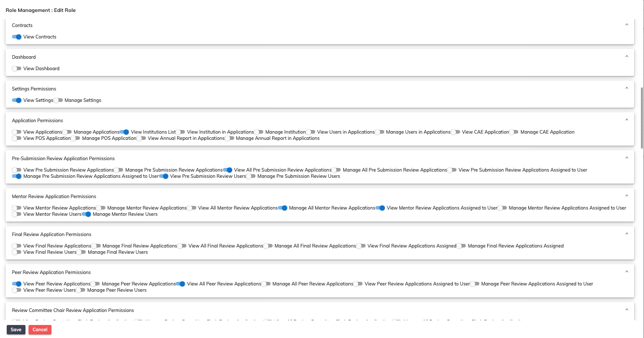Disable View Peer Review Applications switch
This screenshot has height=338, width=644.
coord(17,284)
